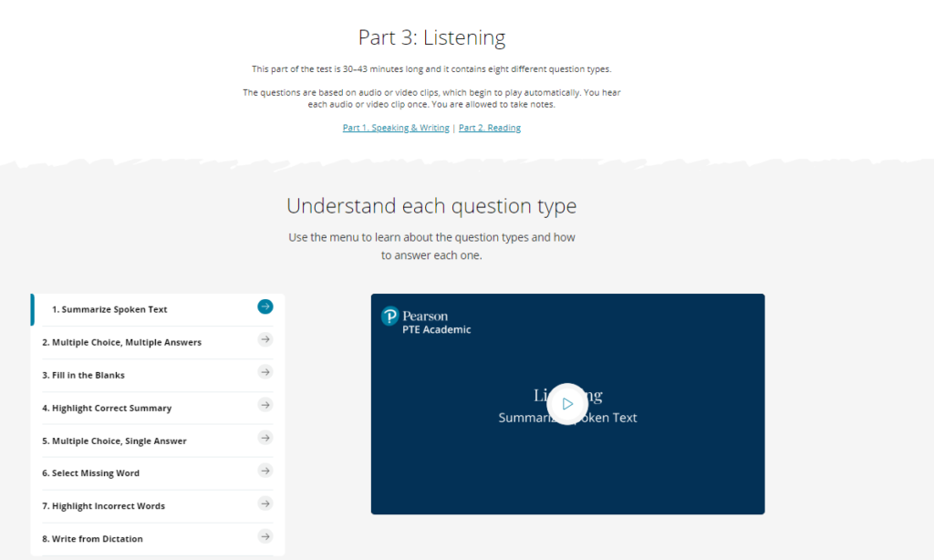Click the arrow icon next to Fill in the Blanks
The width and height of the screenshot is (934, 560).
265,372
